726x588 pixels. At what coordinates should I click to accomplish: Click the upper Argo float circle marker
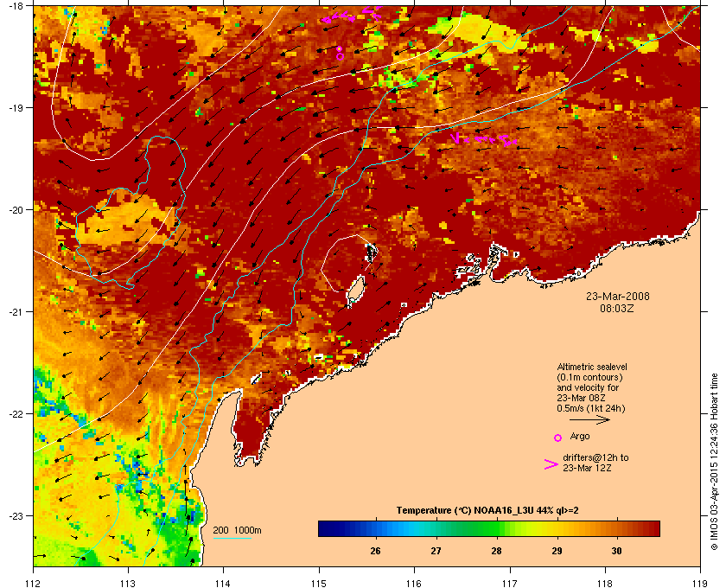339,48
